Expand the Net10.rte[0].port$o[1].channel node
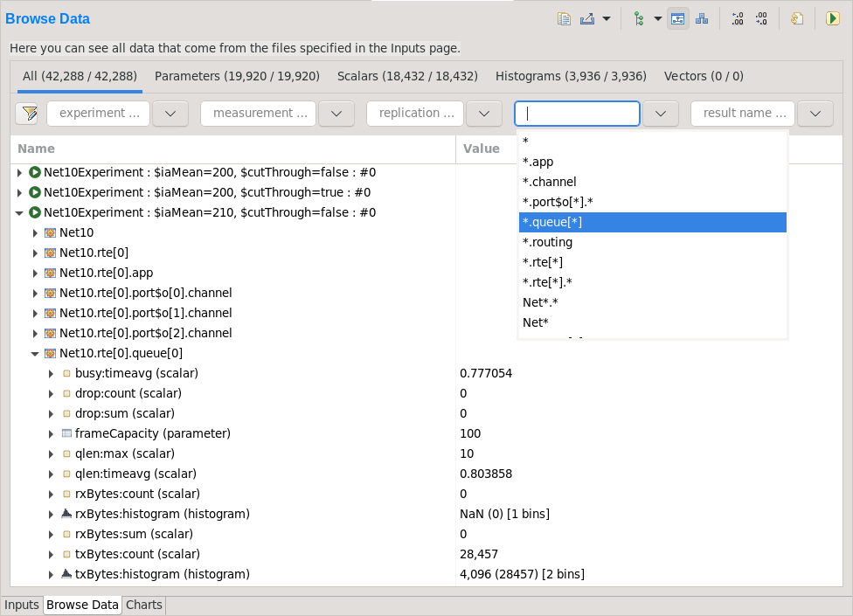The width and height of the screenshot is (853, 616). tap(35, 314)
